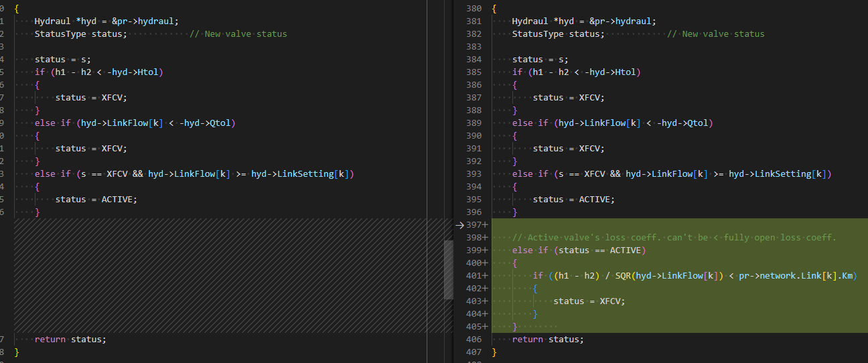
Task: Click added line number 401+ in gutter
Action: 476,276
